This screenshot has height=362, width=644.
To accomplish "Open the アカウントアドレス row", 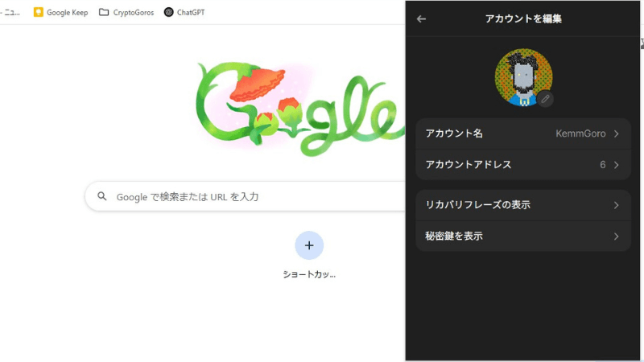I will [522, 165].
